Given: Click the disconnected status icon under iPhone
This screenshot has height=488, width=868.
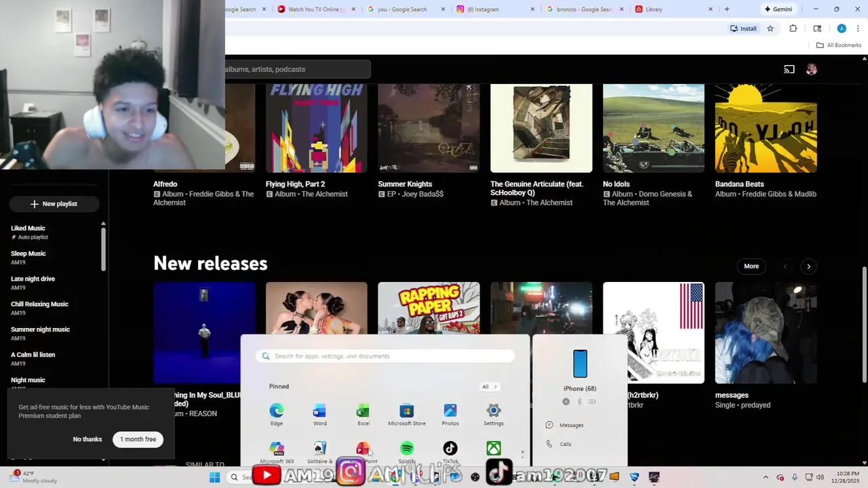Looking at the screenshot, I should 566,402.
